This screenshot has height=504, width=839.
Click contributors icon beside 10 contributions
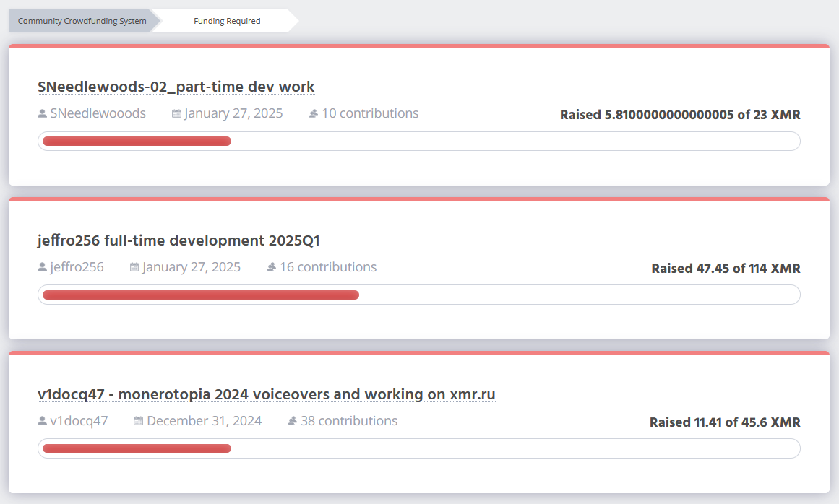click(314, 113)
